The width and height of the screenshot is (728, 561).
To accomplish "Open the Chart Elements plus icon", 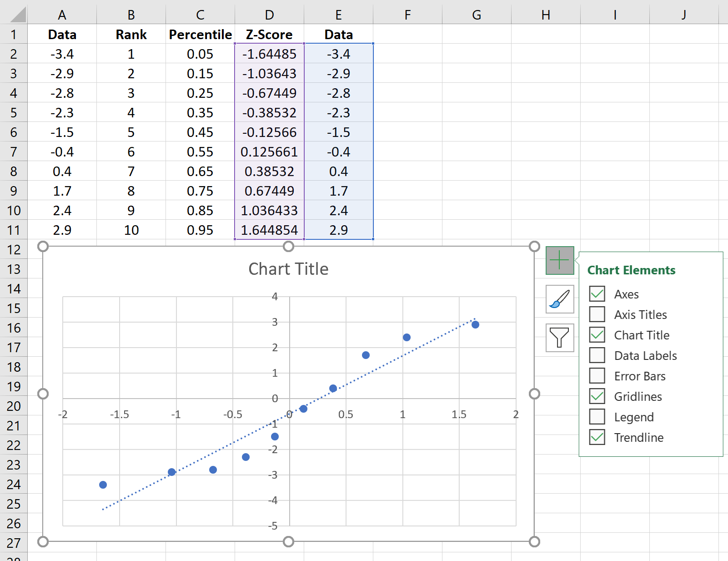I will pyautogui.click(x=559, y=260).
